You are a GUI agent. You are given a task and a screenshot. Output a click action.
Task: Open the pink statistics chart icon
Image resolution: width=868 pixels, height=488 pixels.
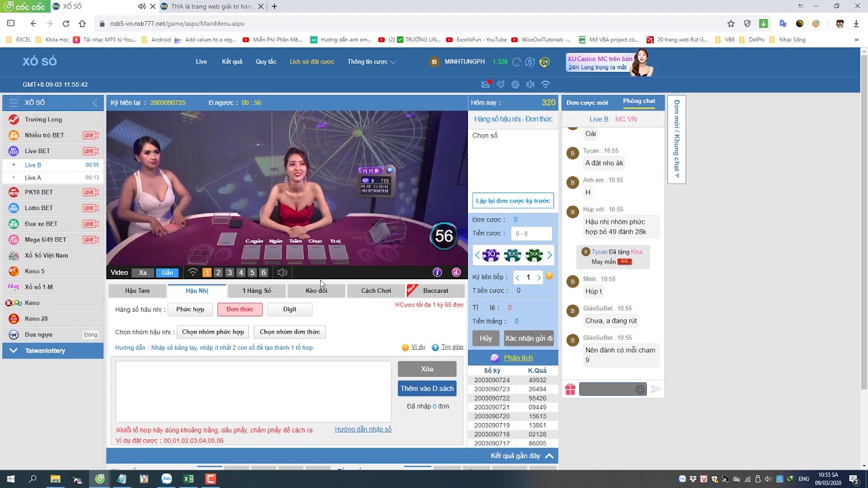pos(456,272)
